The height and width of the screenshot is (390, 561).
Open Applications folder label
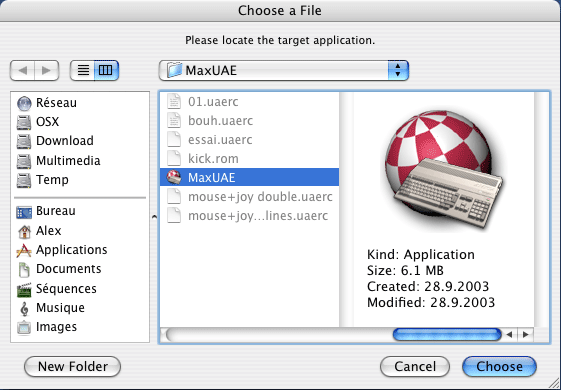(x=72, y=250)
